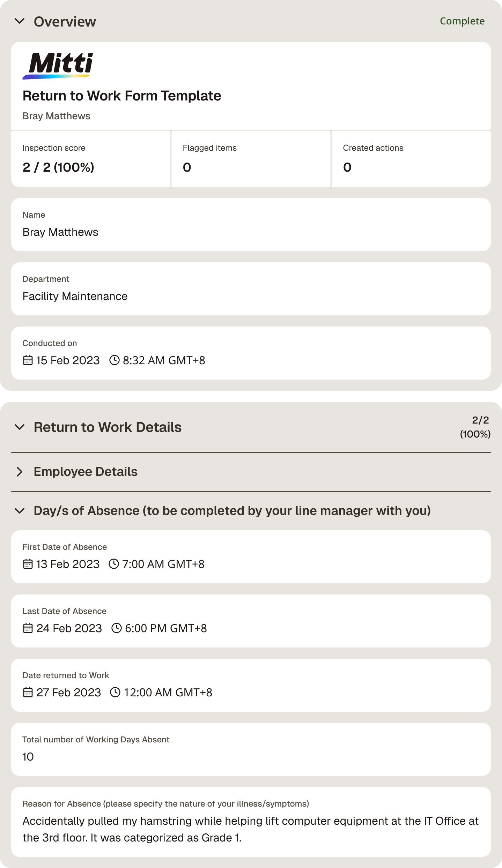Screen dimensions: 502x868
Task: Select the Department field Facility Maintenance
Action: [251, 289]
